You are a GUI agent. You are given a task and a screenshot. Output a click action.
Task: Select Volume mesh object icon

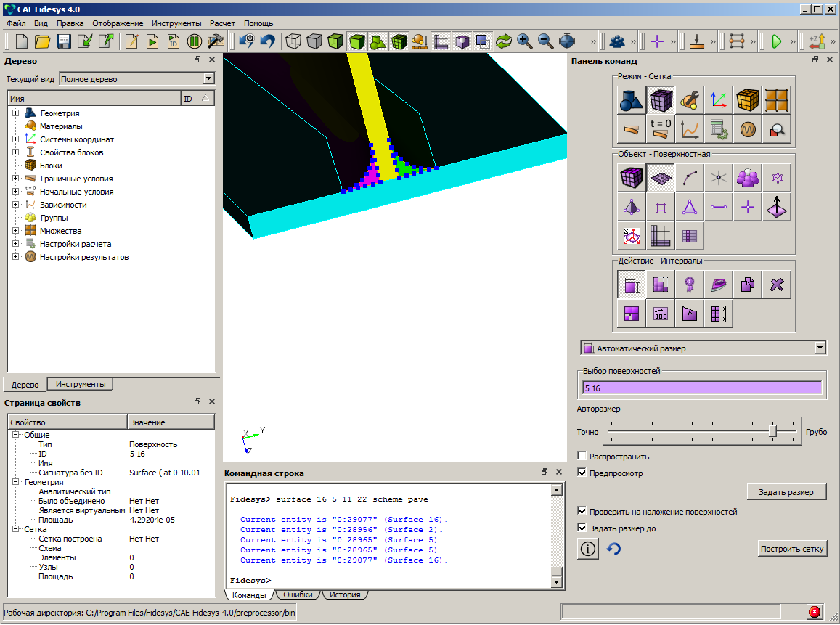[632, 178]
